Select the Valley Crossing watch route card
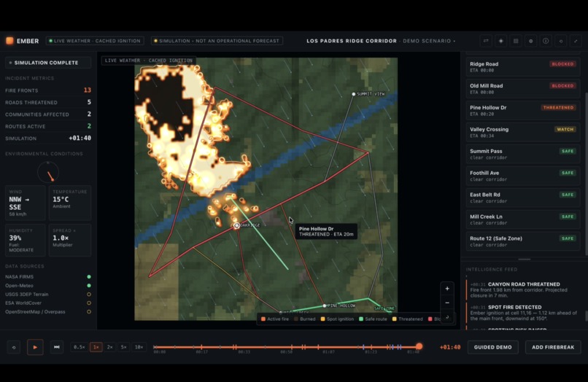The image size is (588, 382). 523,132
